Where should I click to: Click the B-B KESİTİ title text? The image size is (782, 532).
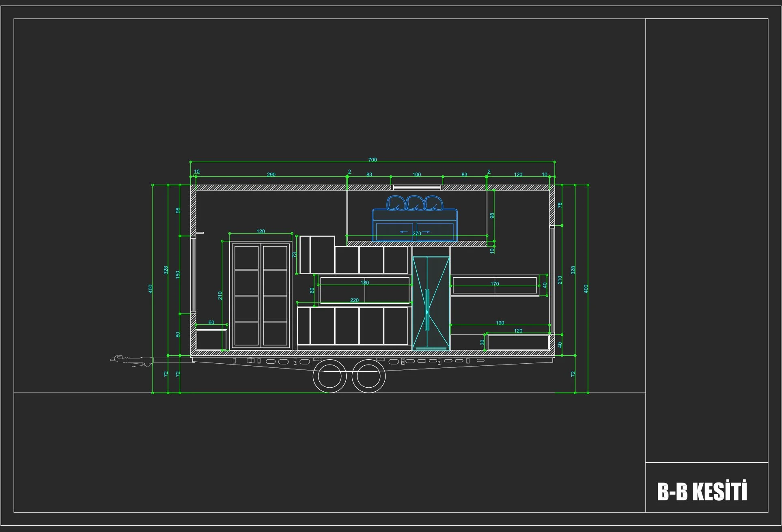click(x=702, y=491)
